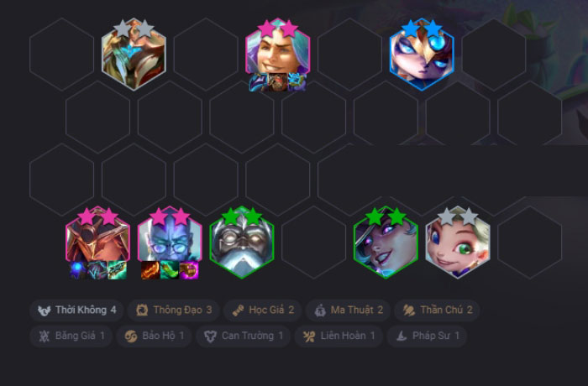This screenshot has height=386, width=588.
Task: Select the purple chest item under glasses champion
Action: (189, 270)
